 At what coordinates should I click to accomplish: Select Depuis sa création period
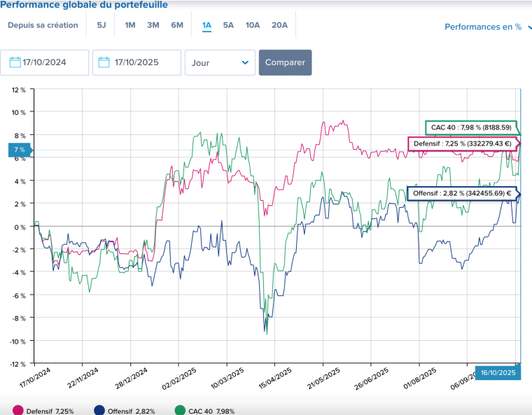click(43, 25)
